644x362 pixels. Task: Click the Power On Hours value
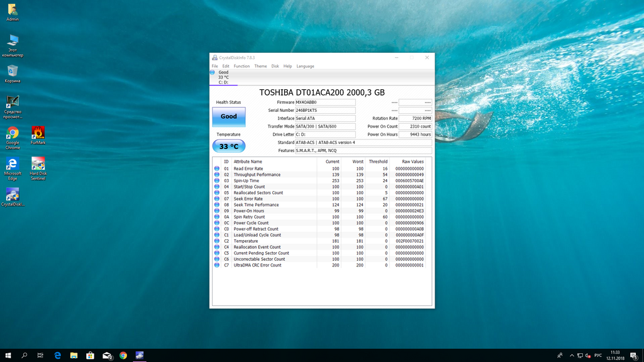415,134
